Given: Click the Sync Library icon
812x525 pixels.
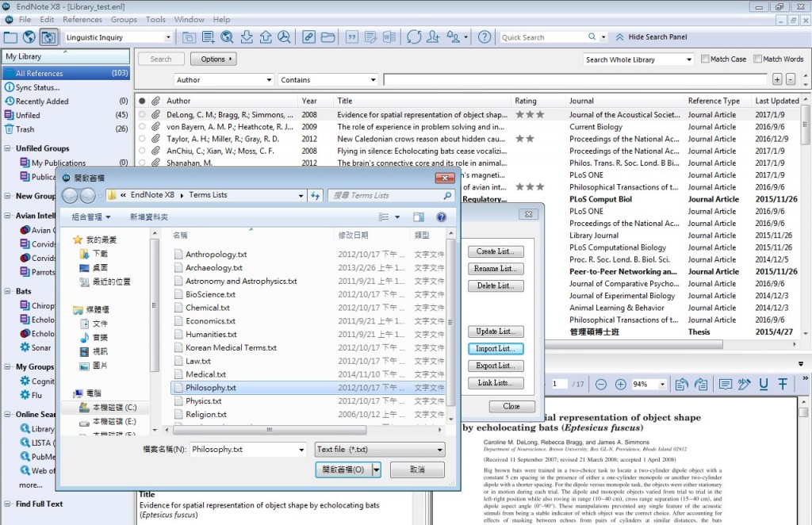Looking at the screenshot, I should [414, 37].
